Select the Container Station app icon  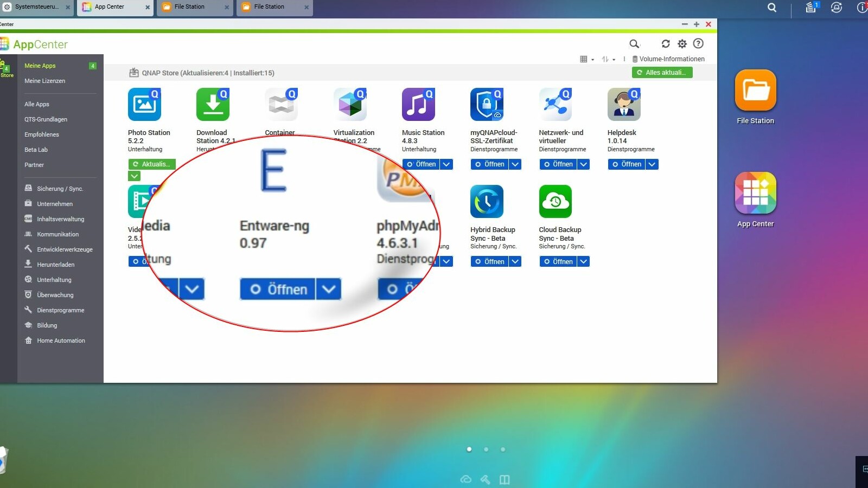click(281, 104)
